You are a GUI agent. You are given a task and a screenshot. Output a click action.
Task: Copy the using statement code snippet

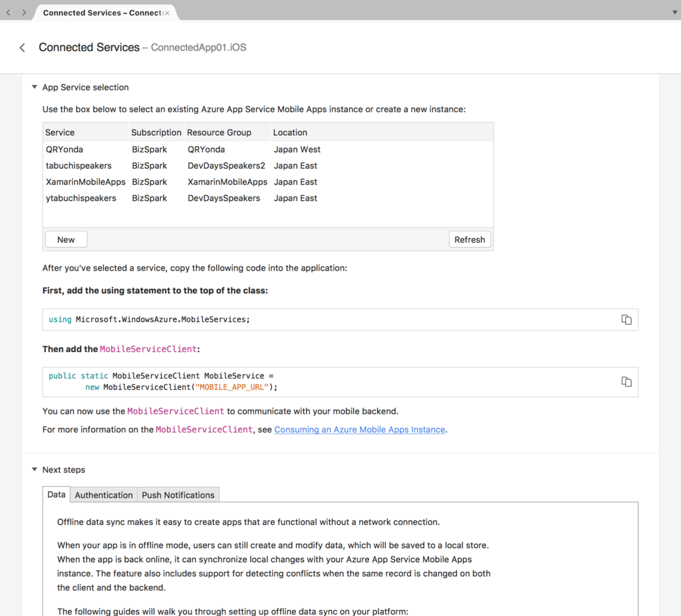[626, 320]
